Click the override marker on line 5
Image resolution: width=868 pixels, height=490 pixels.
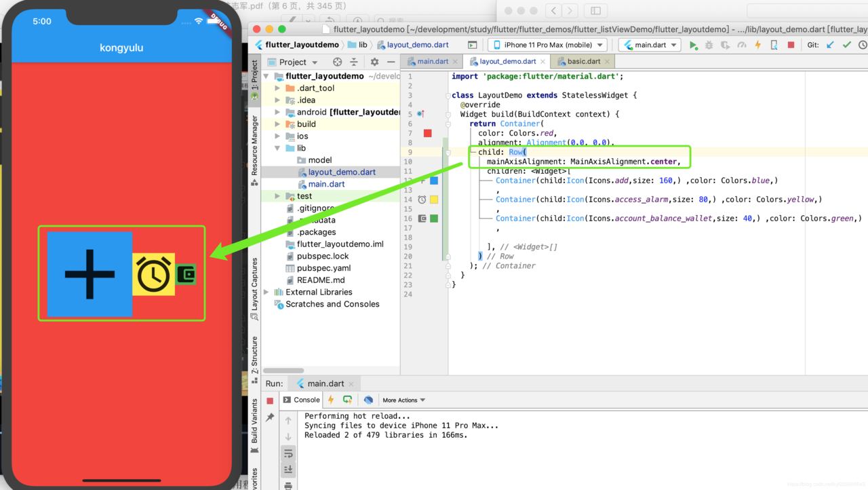pos(420,114)
